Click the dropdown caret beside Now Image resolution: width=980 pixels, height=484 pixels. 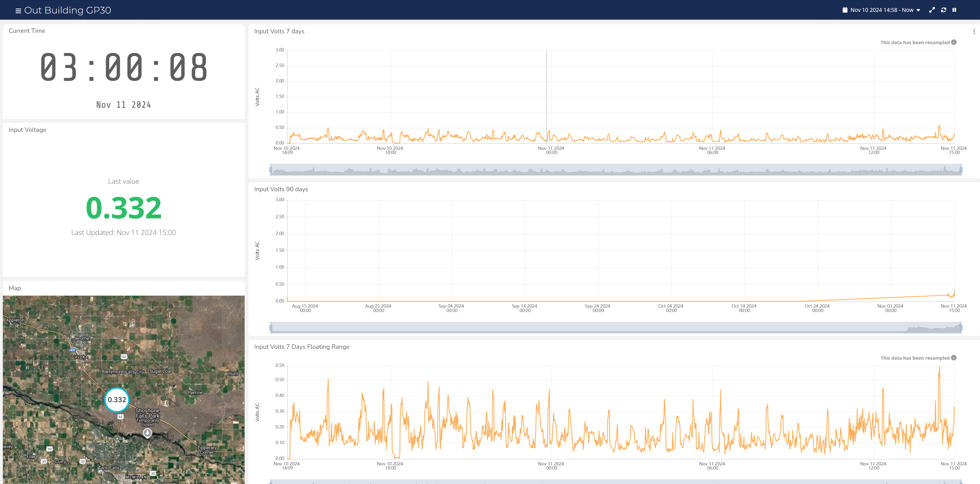(x=918, y=10)
